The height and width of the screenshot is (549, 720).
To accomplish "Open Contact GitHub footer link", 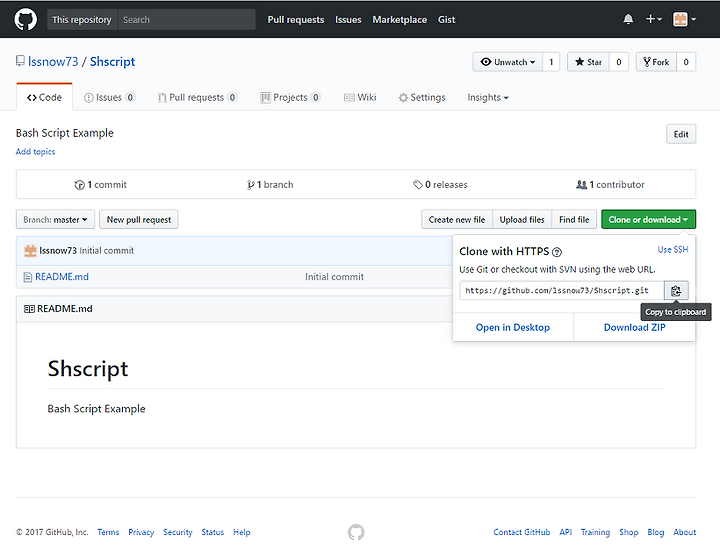I will (x=522, y=532).
